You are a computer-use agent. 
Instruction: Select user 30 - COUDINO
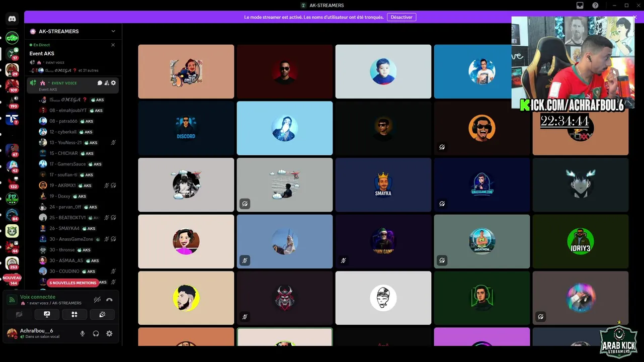[x=78, y=271]
